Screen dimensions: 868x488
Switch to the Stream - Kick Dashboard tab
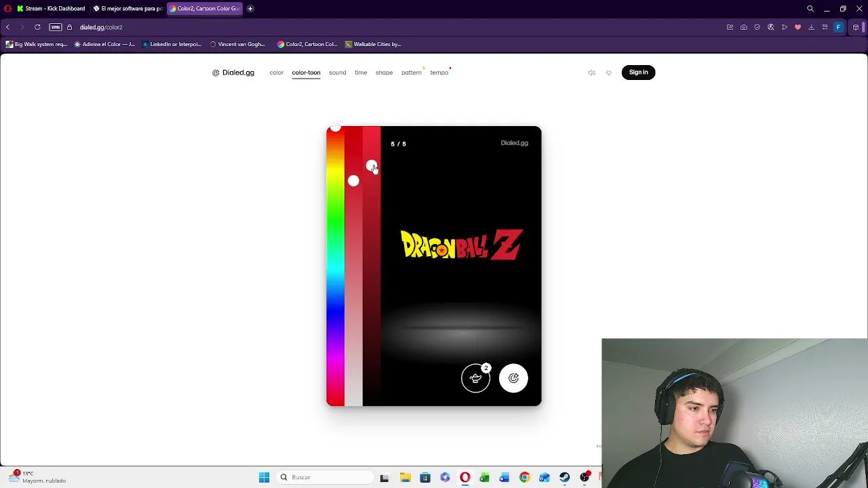click(51, 9)
